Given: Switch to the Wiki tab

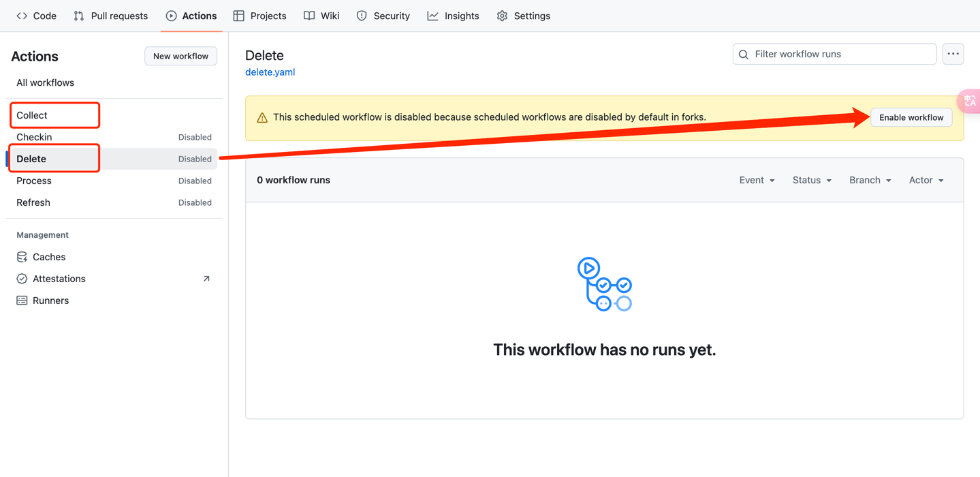Looking at the screenshot, I should point(321,16).
